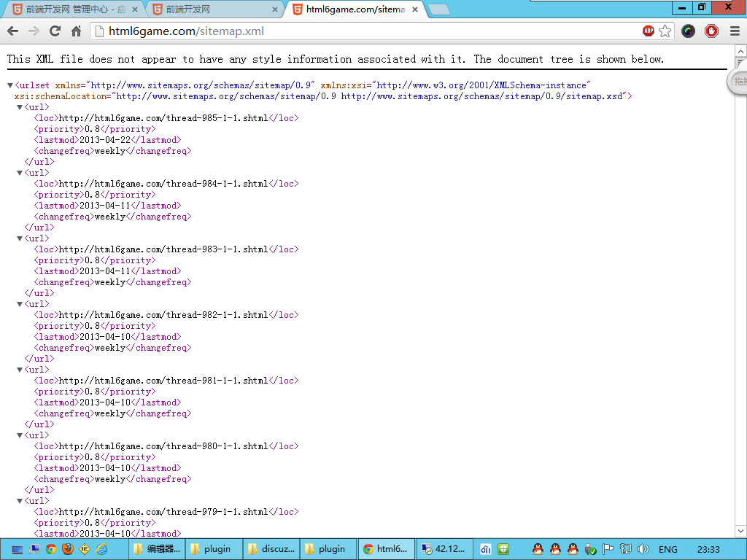The image size is (747, 560).
Task: Open the blue chart tray icon
Action: pos(485,550)
